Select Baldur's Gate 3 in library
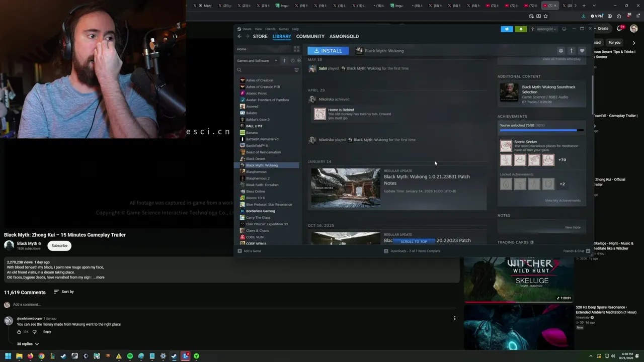 point(258,120)
